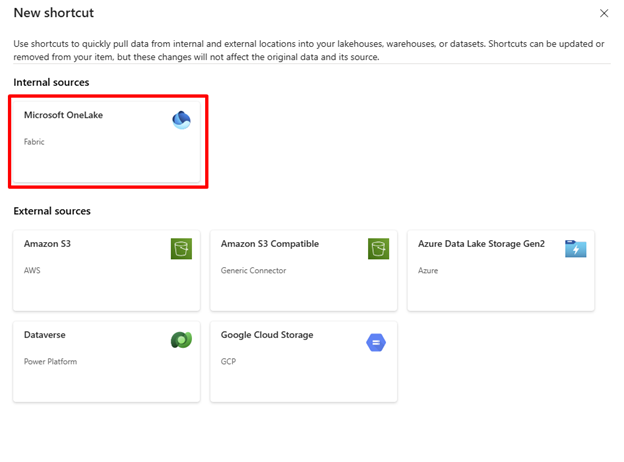Pick the Google Cloud Storage card title
Image resolution: width=624 pixels, height=462 pixels.
pos(267,335)
